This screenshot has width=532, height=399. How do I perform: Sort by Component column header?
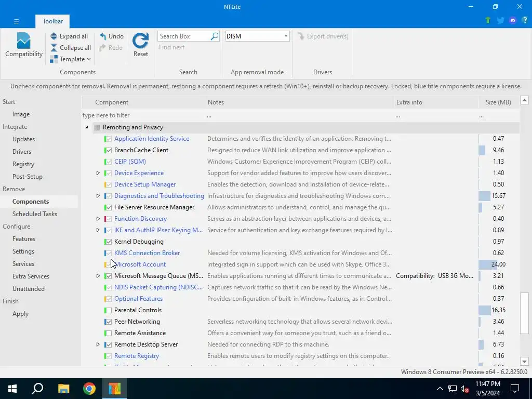[143, 102]
